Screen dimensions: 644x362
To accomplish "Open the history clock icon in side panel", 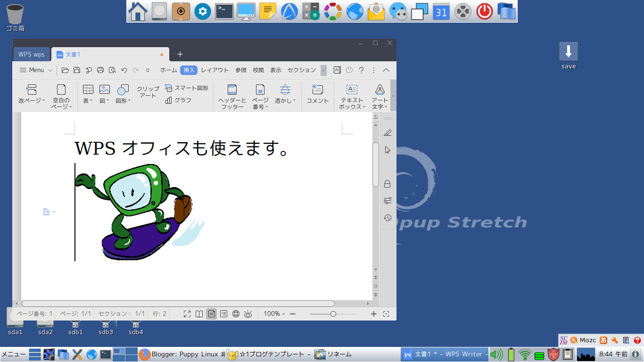I will (387, 218).
